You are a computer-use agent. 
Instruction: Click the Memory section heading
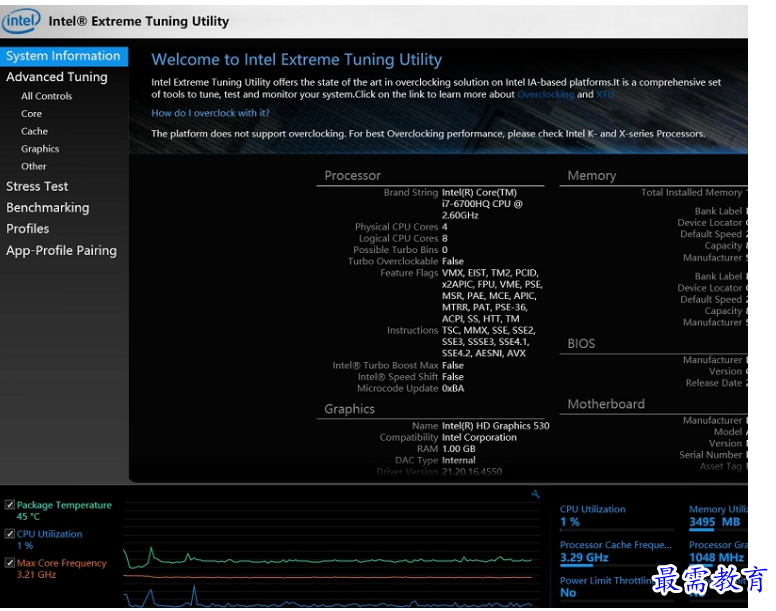coord(591,176)
